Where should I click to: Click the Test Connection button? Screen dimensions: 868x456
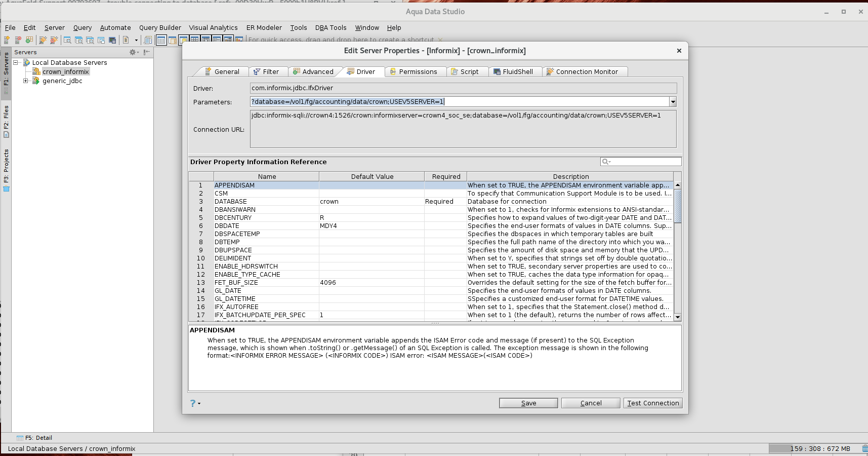pos(653,403)
